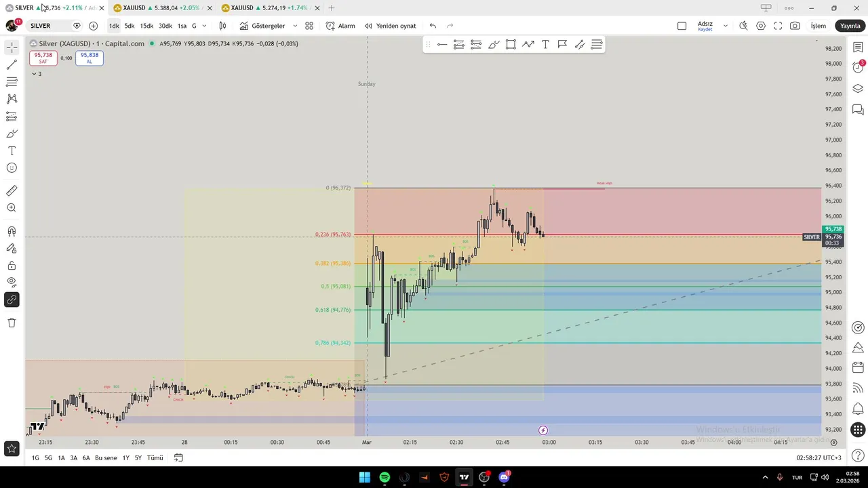The height and width of the screenshot is (488, 868).
Task: Select the crosshair cursor tool
Action: 12,47
